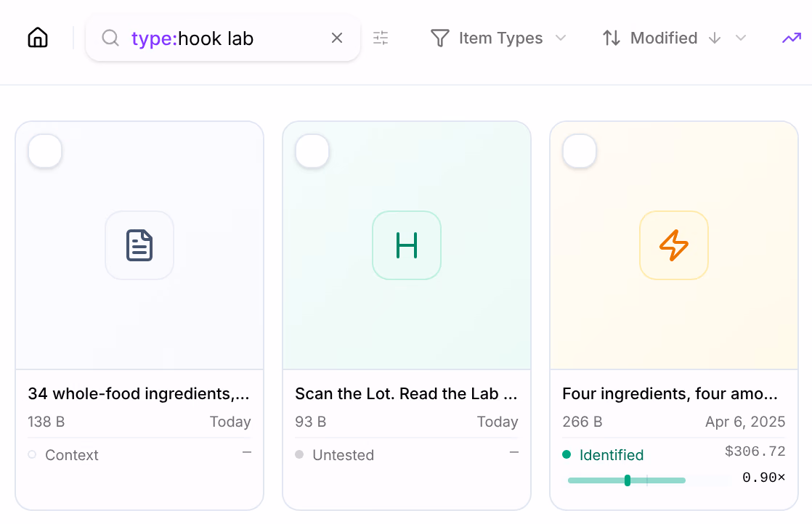The image size is (812, 524).
Task: Select checkbox on '34 whole-food ingredients' card
Action: [x=45, y=151]
